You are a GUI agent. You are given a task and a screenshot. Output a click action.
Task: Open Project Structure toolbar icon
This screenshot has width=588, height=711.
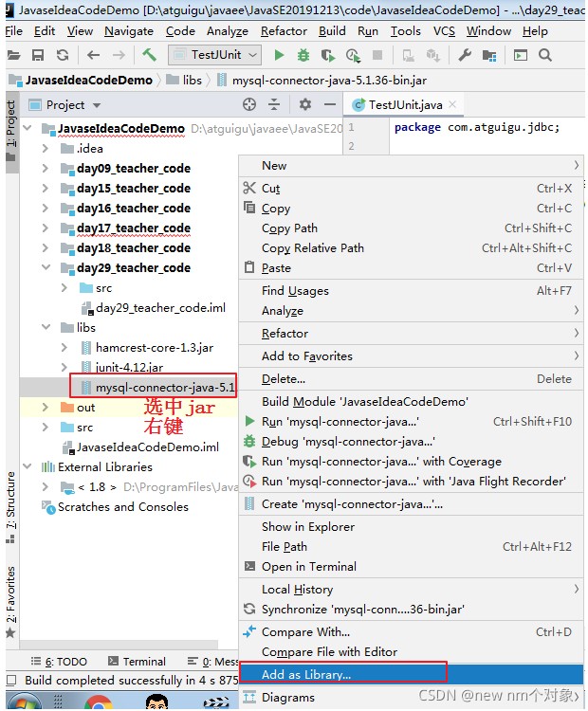[489, 55]
